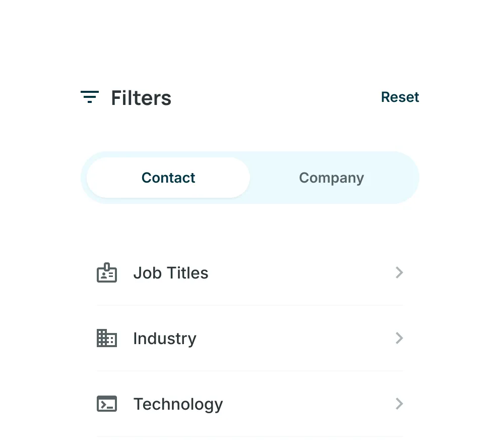The width and height of the screenshot is (504, 444).
Task: Toggle the segmented control to Company
Action: pos(332,178)
